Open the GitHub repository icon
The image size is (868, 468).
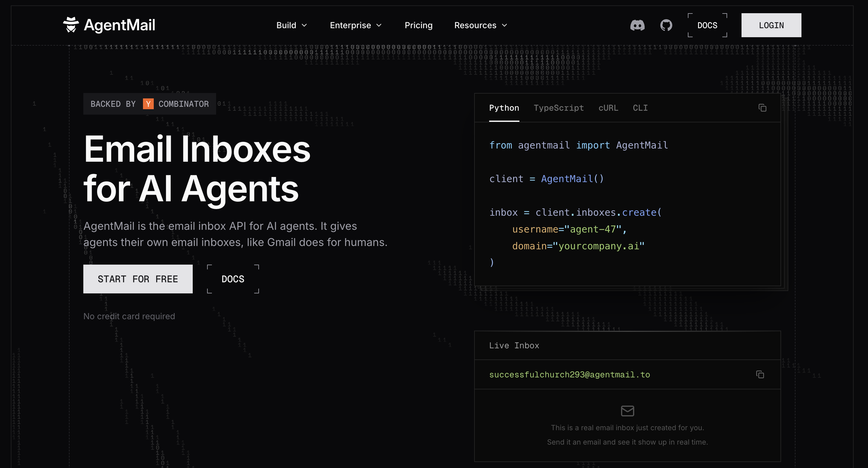[x=666, y=25]
